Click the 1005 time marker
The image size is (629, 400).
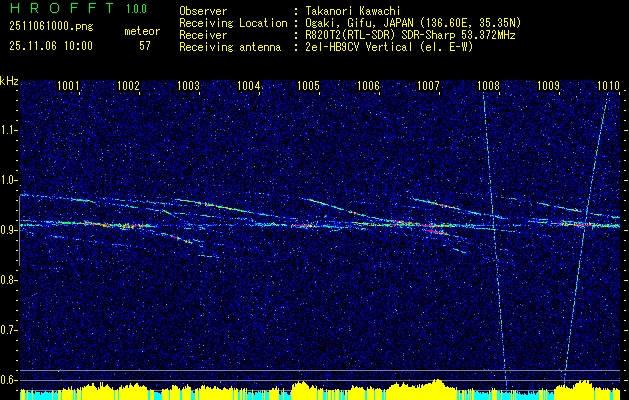[308, 85]
